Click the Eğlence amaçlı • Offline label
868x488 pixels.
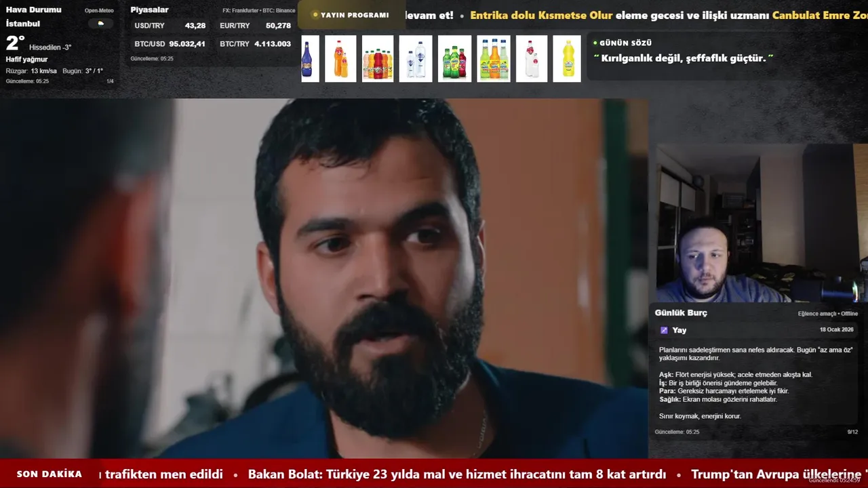[x=828, y=314]
